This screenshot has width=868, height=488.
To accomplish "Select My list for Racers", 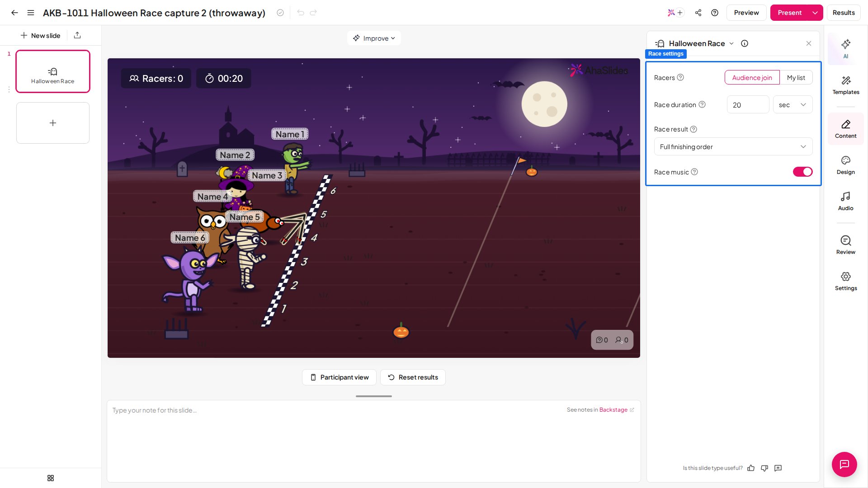I will 796,78.
